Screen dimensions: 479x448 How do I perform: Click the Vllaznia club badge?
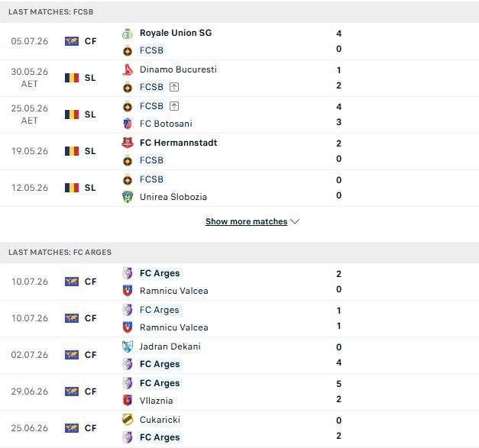click(128, 401)
